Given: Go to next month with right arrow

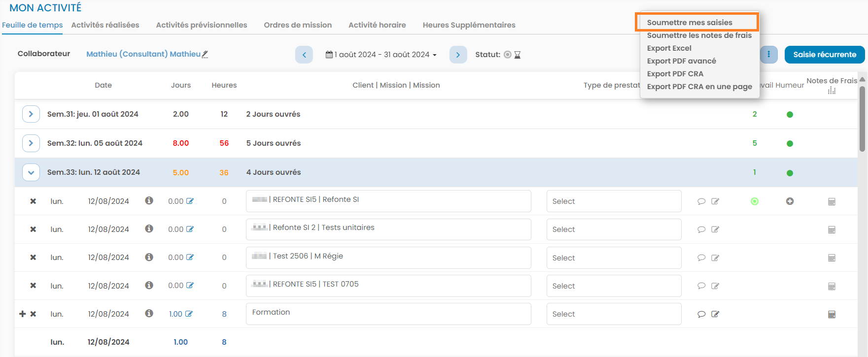Looking at the screenshot, I should [458, 55].
